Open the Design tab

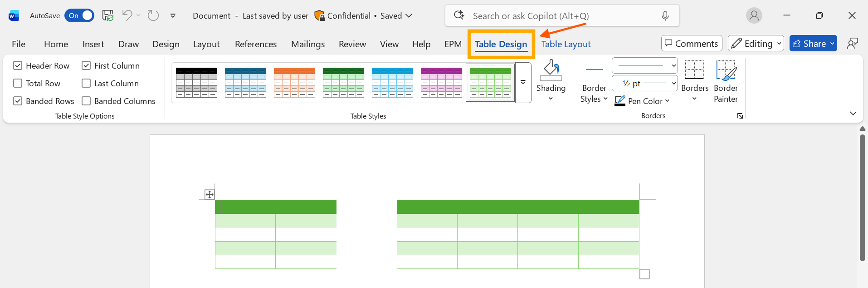click(166, 44)
